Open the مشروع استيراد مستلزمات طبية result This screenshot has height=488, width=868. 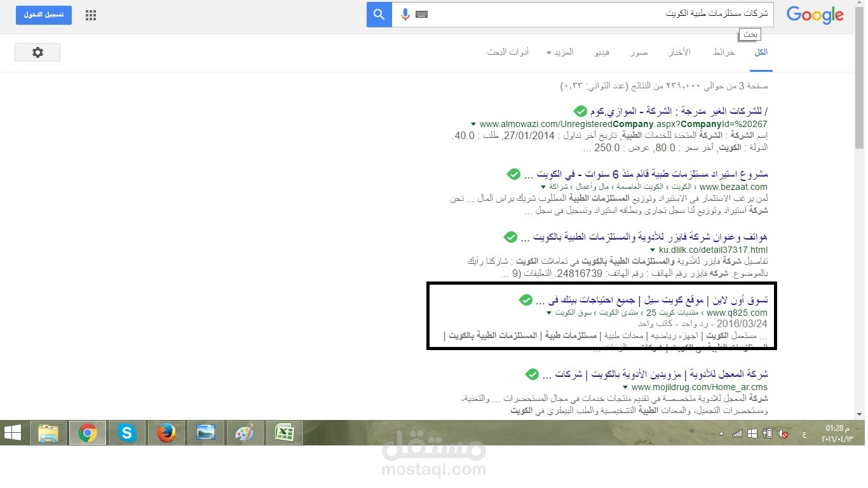[x=646, y=173]
